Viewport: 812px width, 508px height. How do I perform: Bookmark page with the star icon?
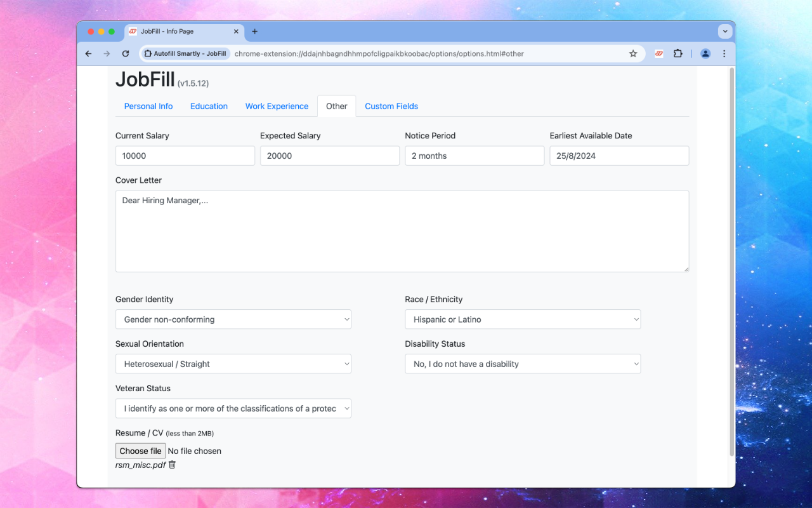633,54
